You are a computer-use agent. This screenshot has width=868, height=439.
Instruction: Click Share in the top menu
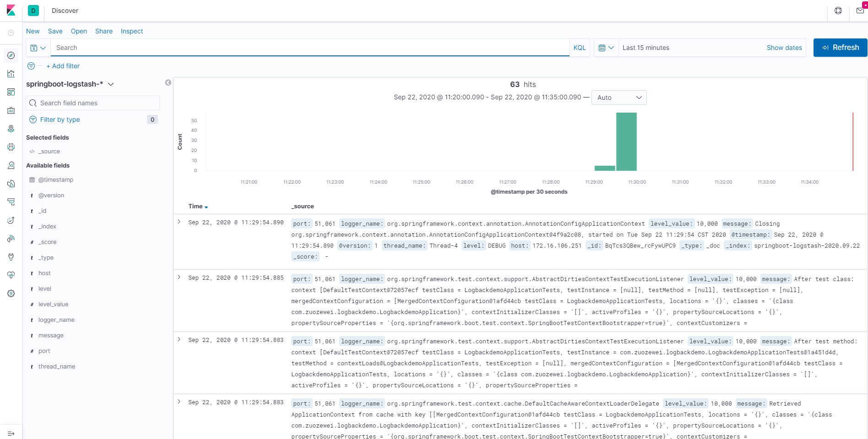tap(104, 31)
